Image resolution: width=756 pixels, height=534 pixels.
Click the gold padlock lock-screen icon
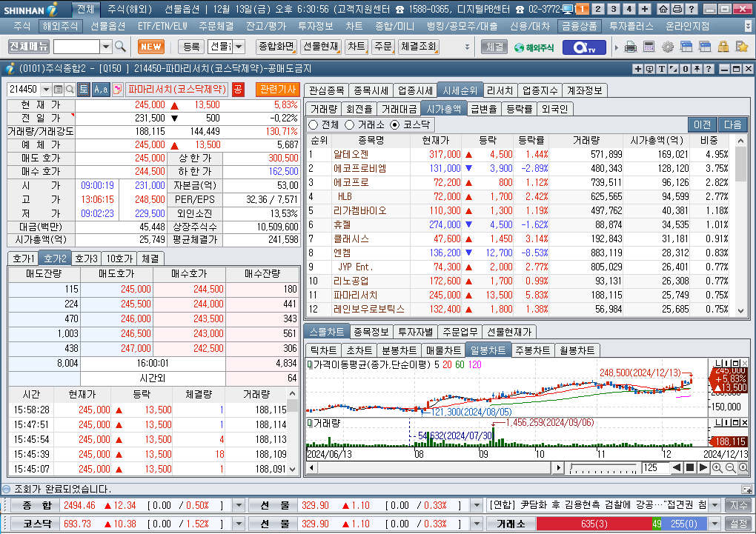pos(723,47)
